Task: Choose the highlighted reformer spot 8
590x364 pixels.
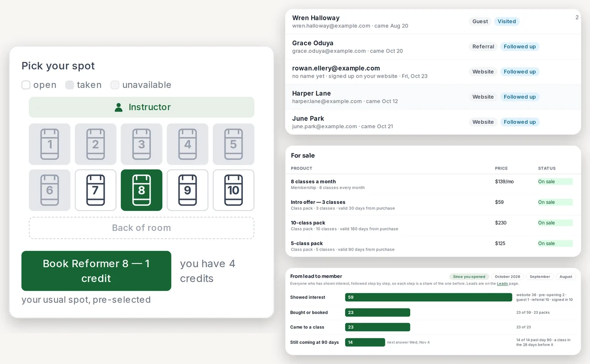Action: 142,190
